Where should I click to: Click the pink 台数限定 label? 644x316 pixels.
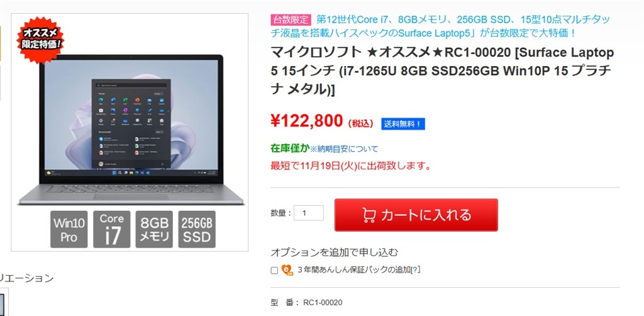pyautogui.click(x=291, y=20)
